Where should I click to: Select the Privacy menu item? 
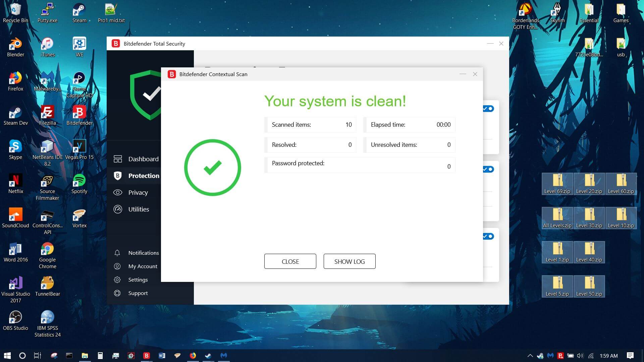(x=138, y=192)
